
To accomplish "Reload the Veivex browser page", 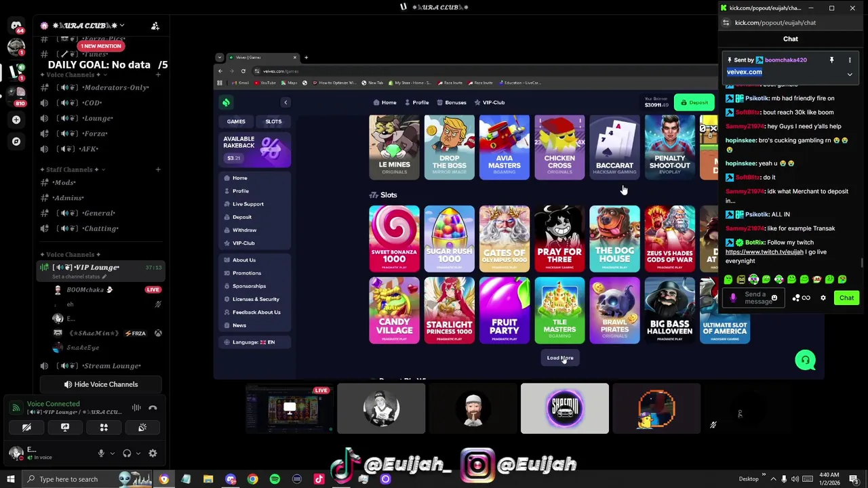I will pyautogui.click(x=243, y=71).
